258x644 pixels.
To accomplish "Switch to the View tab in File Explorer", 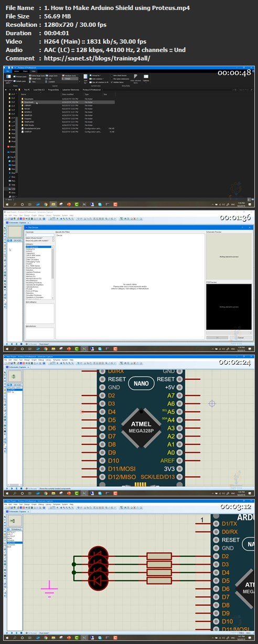I will (x=34, y=71).
